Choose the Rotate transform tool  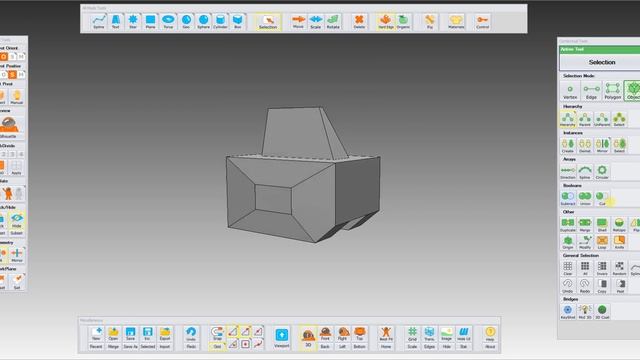[x=333, y=22]
